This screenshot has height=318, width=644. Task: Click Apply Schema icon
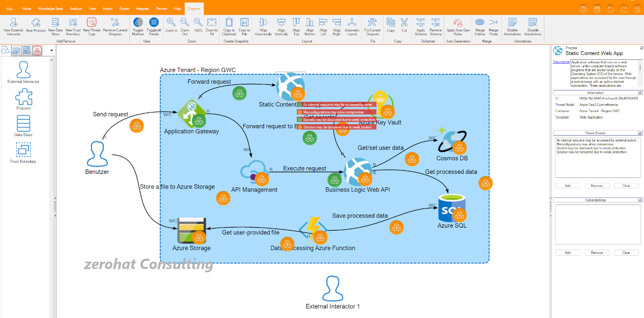pyautogui.click(x=421, y=26)
